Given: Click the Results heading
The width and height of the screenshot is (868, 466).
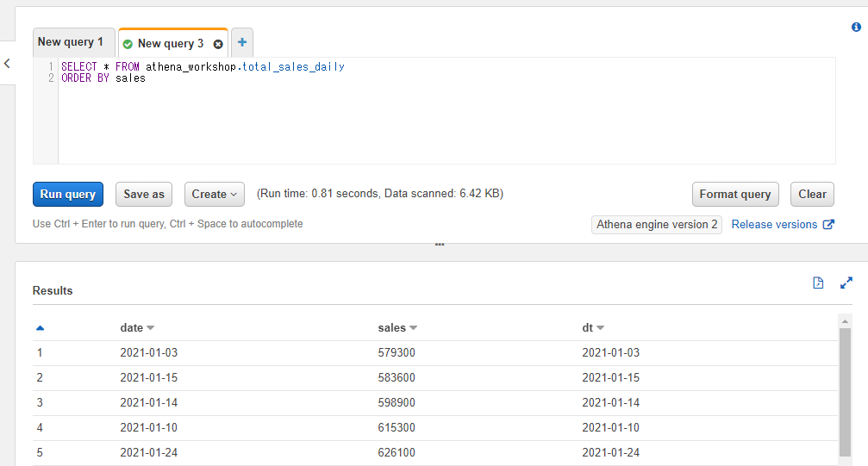Looking at the screenshot, I should pyautogui.click(x=53, y=290).
